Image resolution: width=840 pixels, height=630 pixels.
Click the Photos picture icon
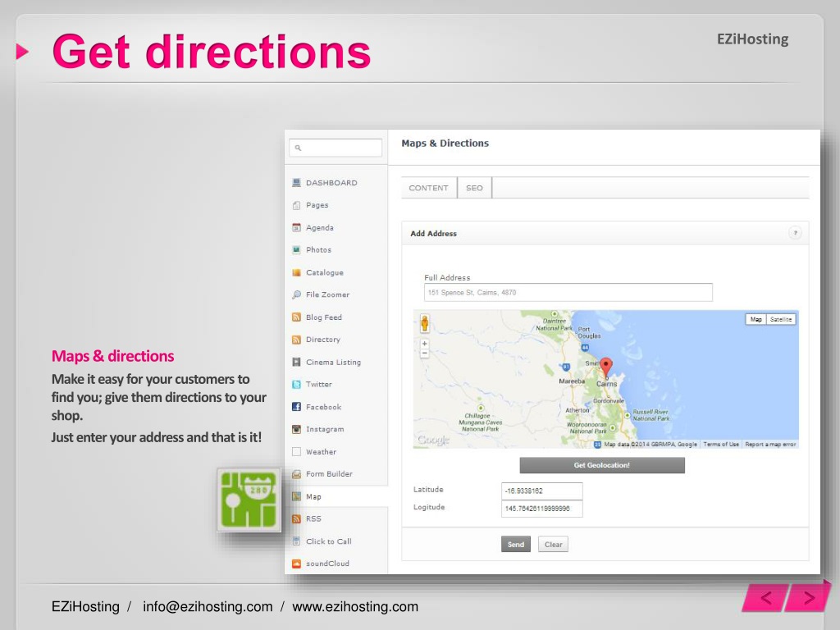pos(296,249)
